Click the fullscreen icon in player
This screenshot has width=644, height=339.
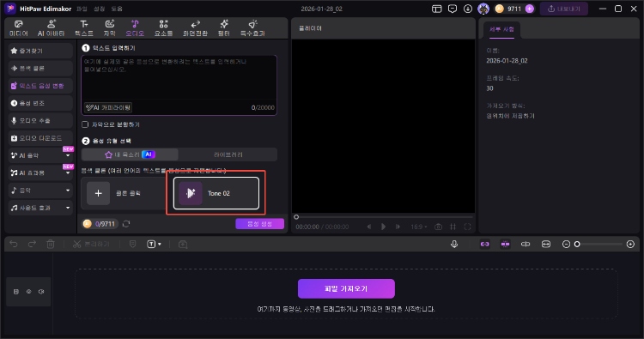pos(467,227)
